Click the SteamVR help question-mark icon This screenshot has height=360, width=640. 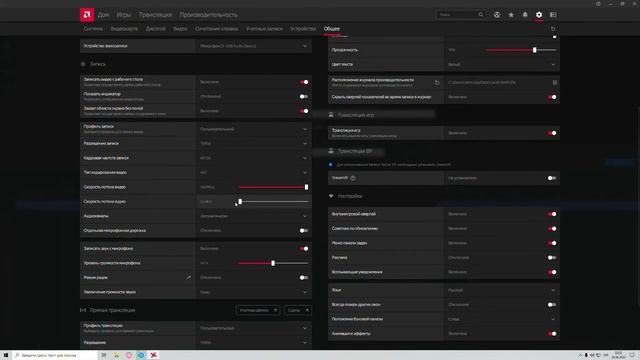(x=353, y=178)
